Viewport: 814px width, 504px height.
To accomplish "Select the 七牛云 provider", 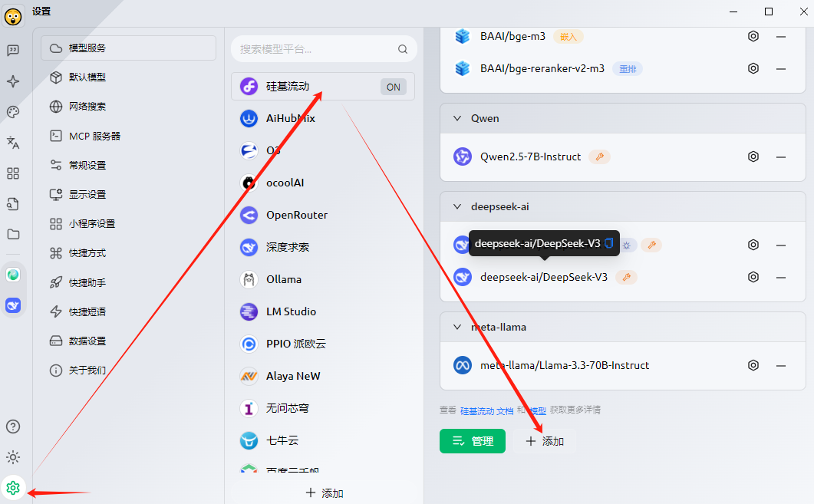I will click(x=323, y=440).
